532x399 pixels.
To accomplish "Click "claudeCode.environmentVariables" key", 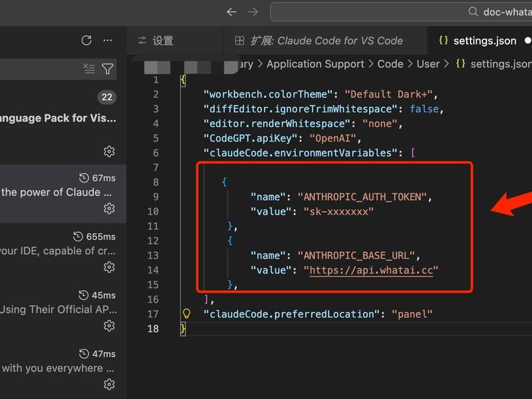I will (x=301, y=153).
